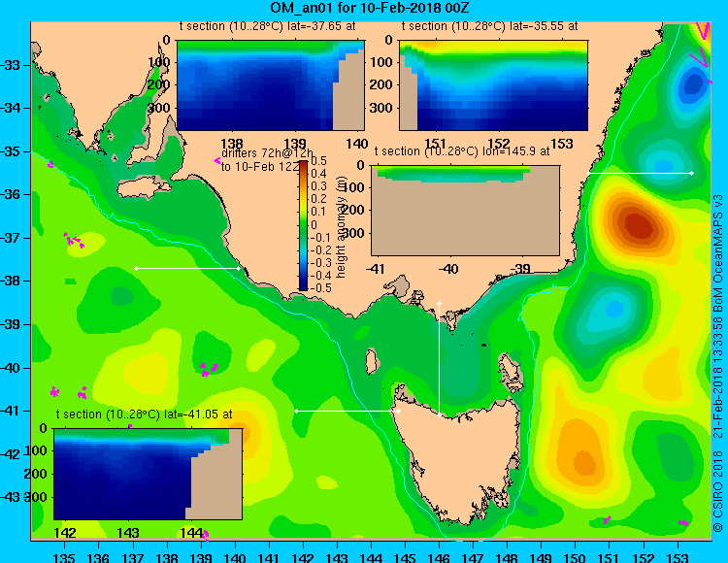This screenshot has width=728, height=563.
Task: Open the temperature section inset for lat=-37.65
Action: [x=271, y=85]
